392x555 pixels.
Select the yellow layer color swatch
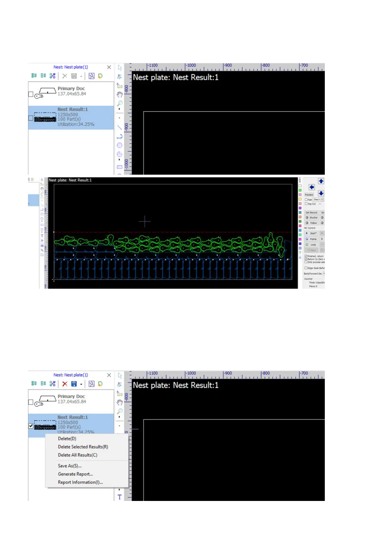pyautogui.click(x=300, y=199)
